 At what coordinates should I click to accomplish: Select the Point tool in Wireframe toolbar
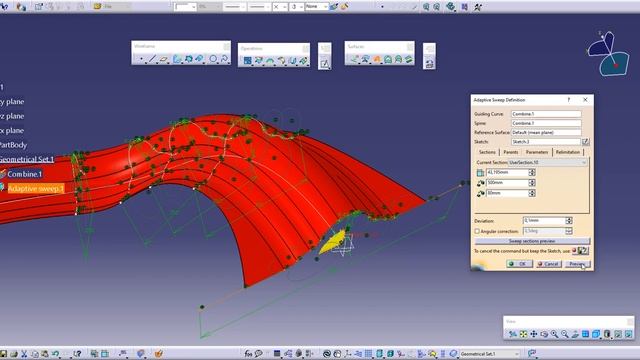pos(141,60)
